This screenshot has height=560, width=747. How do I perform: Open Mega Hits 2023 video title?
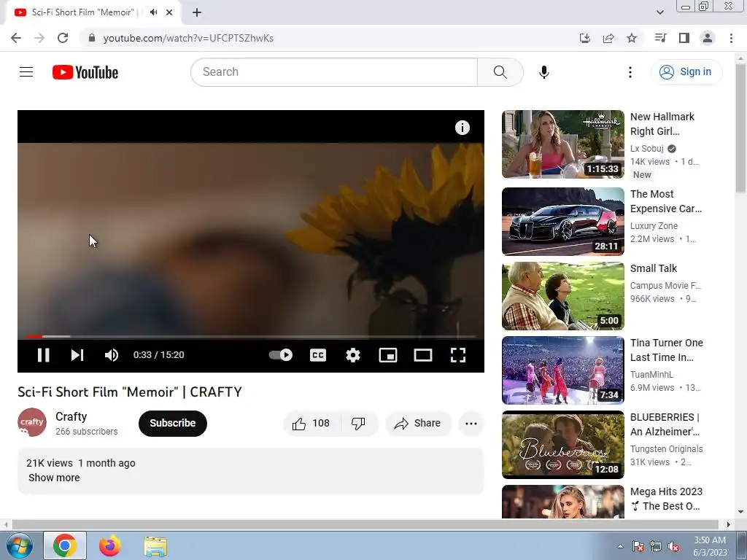click(666, 499)
